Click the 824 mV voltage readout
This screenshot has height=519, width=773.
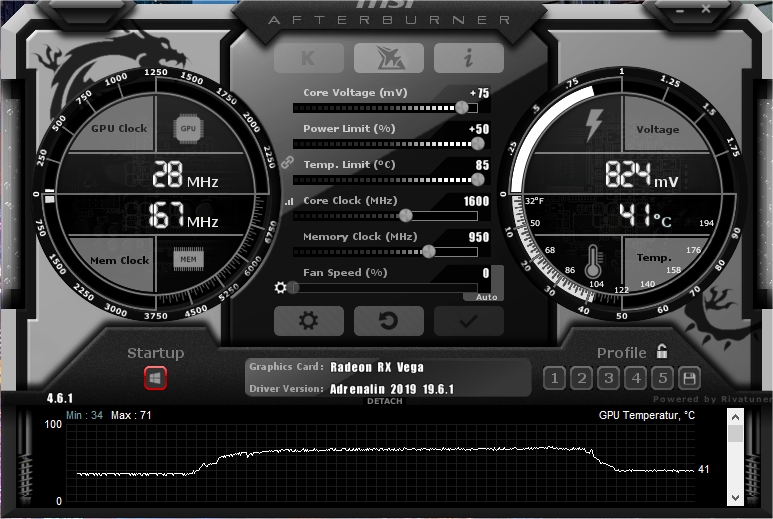[x=642, y=174]
